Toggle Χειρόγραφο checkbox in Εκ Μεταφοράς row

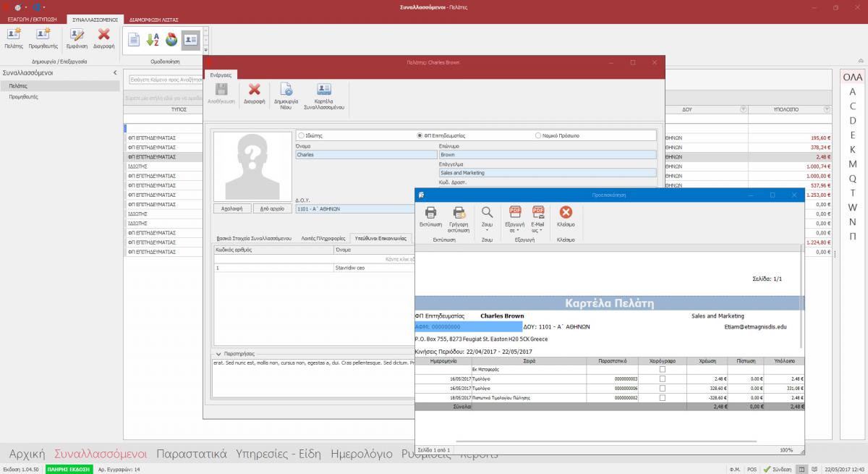[x=662, y=369]
